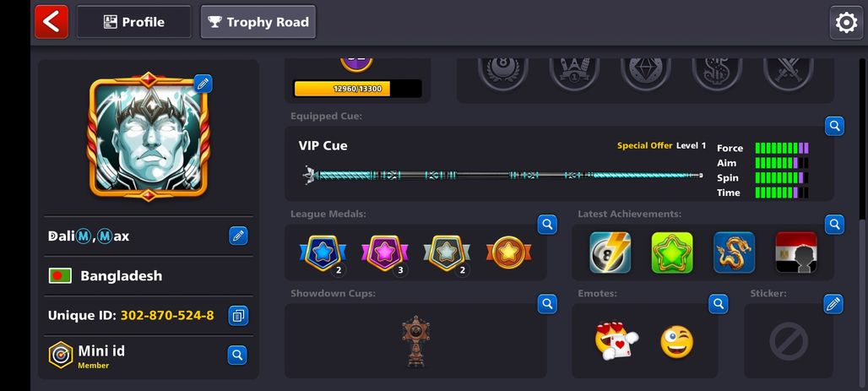Open Latest Achievements details magnifier

pos(834,225)
